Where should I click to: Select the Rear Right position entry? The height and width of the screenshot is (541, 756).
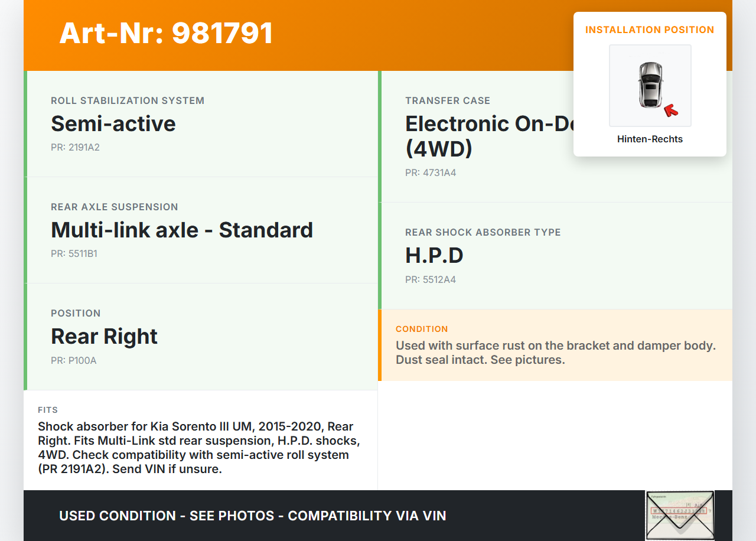[x=104, y=336]
